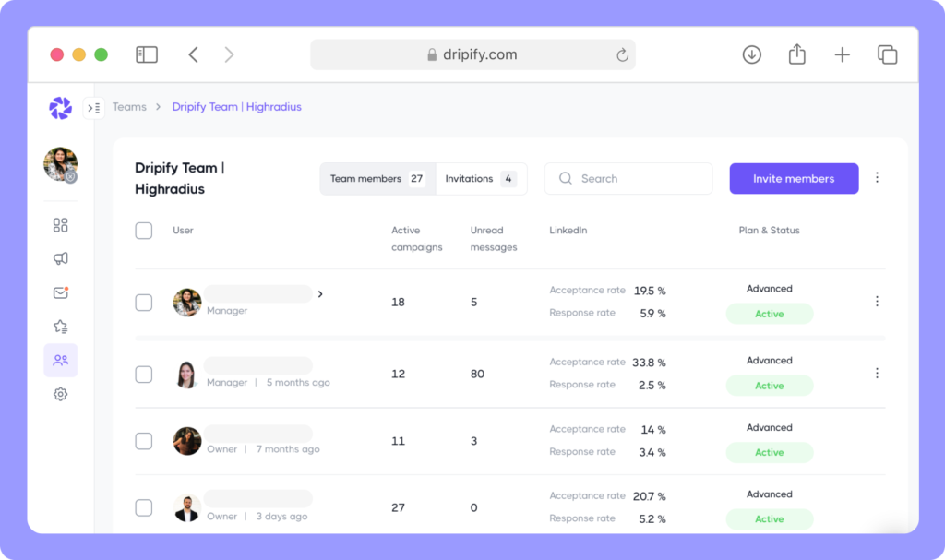The width and height of the screenshot is (945, 560).
Task: Open the browser downloads icon
Action: [x=751, y=54]
